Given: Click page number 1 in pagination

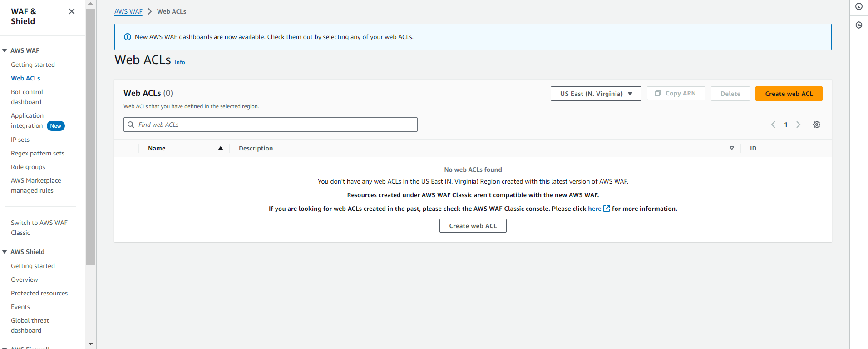Looking at the screenshot, I should [786, 125].
